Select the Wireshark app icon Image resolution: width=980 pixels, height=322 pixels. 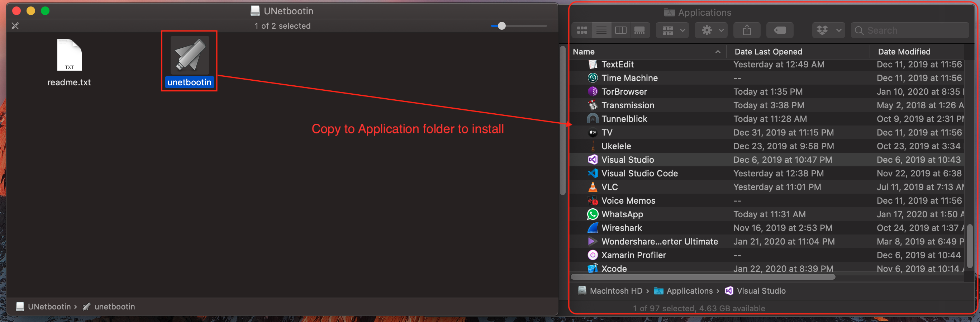593,228
